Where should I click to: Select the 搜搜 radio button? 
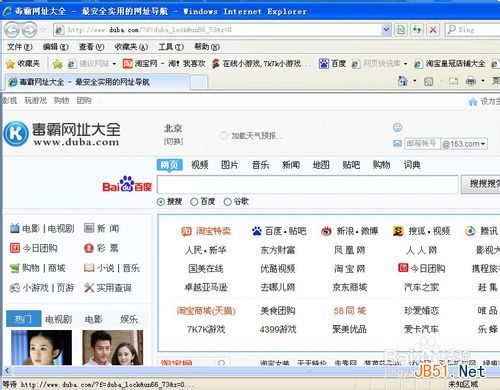[x=161, y=202]
